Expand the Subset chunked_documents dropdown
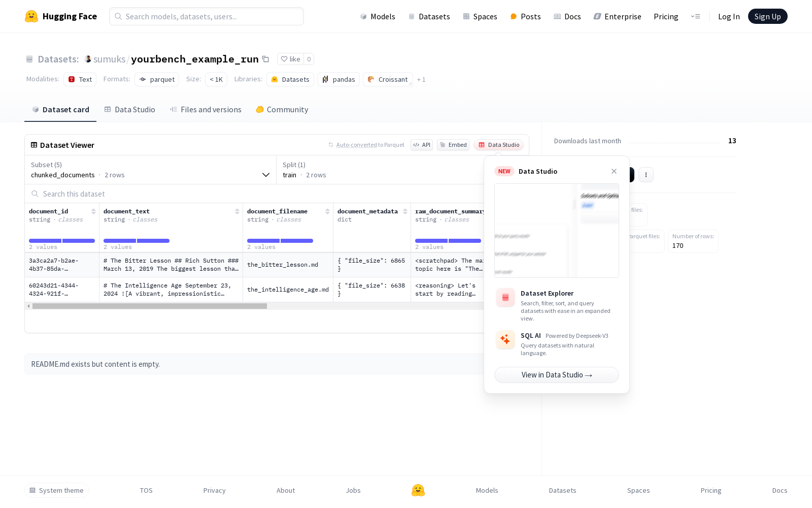This screenshot has height=508, width=812. (x=150, y=170)
